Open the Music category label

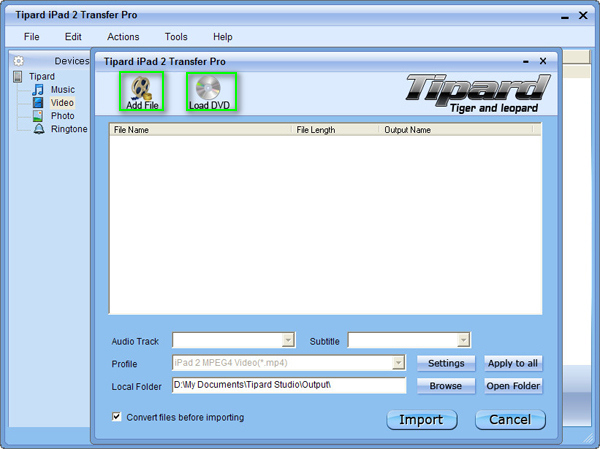(63, 90)
